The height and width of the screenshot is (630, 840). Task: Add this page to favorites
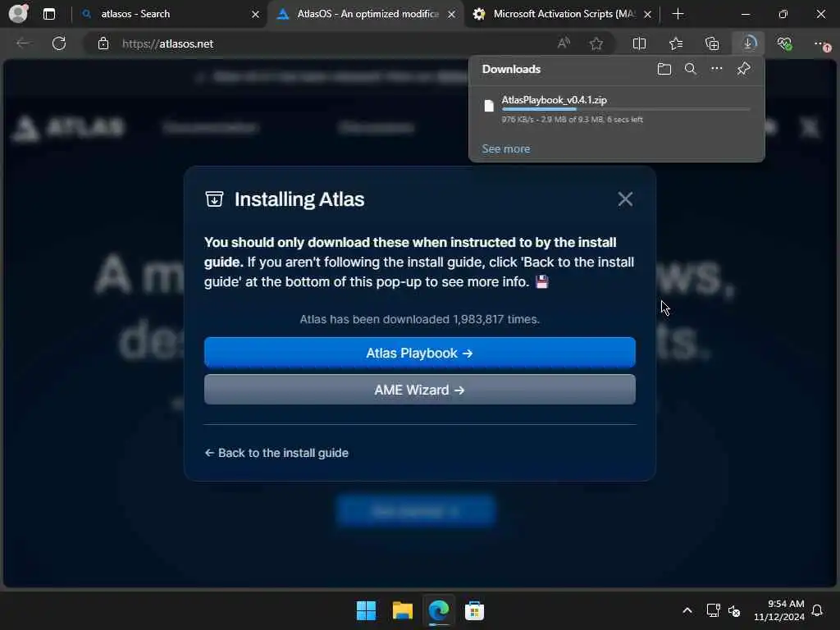pyautogui.click(x=596, y=44)
